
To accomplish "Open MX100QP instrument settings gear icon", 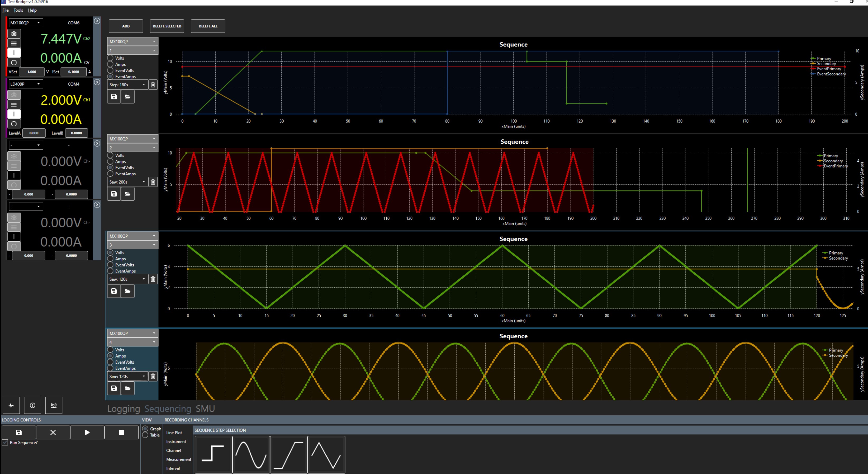I will [x=14, y=34].
